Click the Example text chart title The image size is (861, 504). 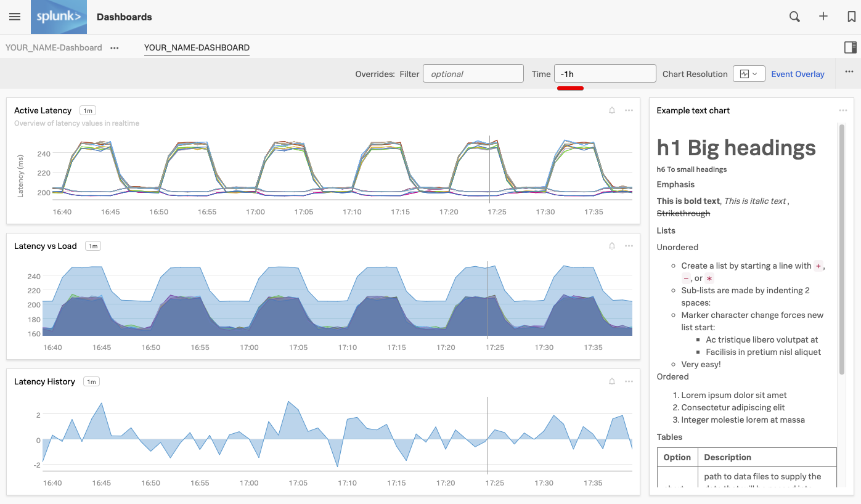[x=693, y=110]
